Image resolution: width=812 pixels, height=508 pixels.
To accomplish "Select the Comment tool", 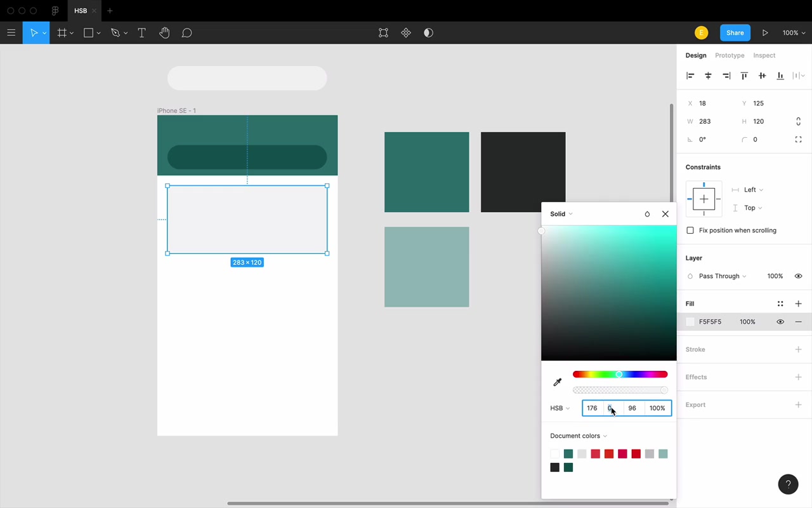I will (x=187, y=33).
